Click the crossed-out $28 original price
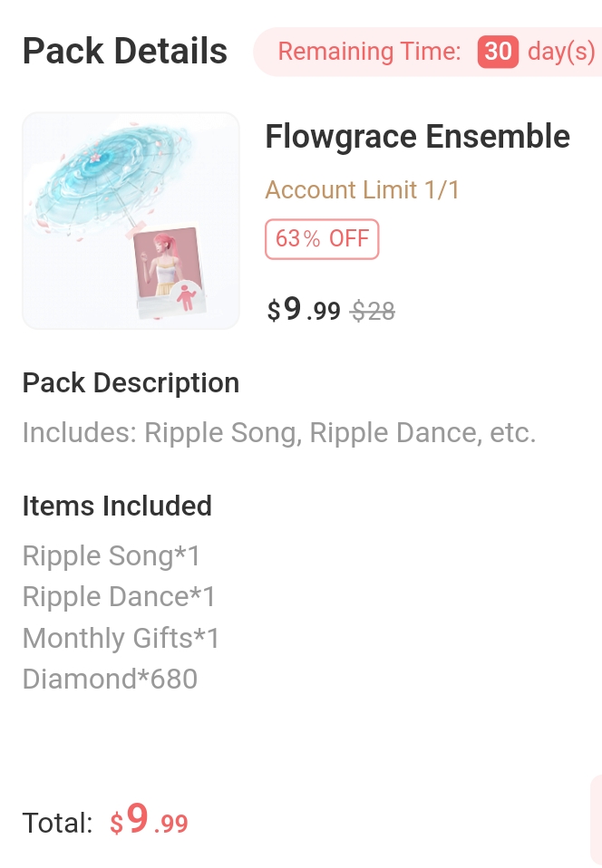Viewport: 602px width, 868px height. [373, 312]
